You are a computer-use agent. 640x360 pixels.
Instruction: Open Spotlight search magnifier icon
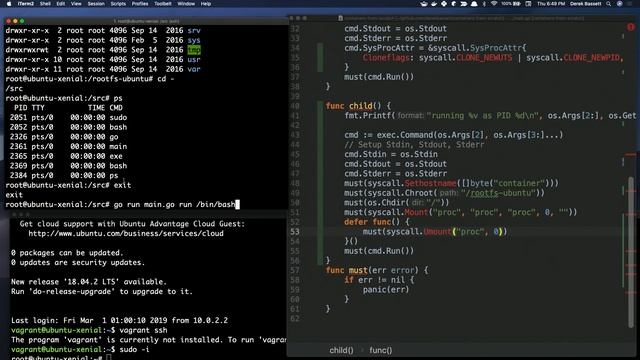point(609,4)
